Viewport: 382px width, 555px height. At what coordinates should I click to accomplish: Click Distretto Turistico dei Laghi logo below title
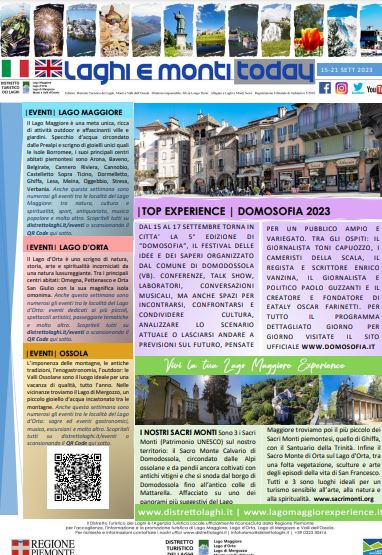(30, 87)
